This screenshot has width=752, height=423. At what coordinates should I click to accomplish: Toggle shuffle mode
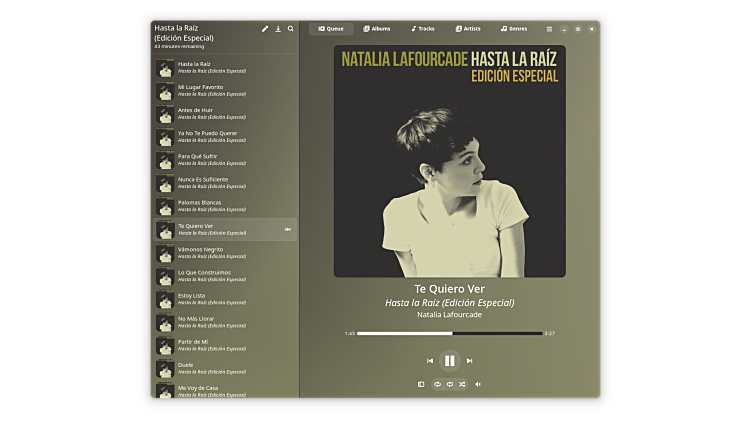(462, 384)
